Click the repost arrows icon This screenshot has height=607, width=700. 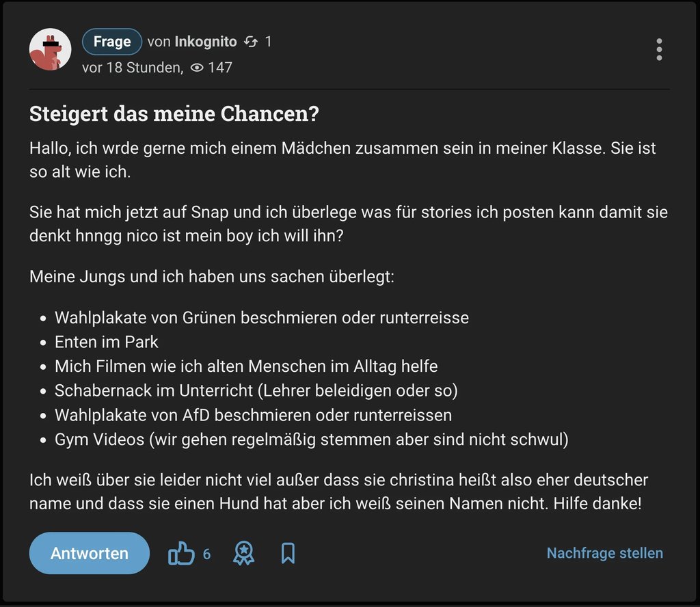[x=251, y=42]
